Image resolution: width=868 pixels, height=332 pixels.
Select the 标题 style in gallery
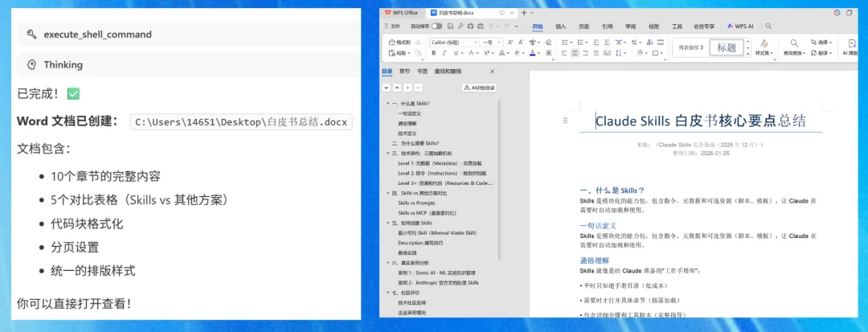727,47
